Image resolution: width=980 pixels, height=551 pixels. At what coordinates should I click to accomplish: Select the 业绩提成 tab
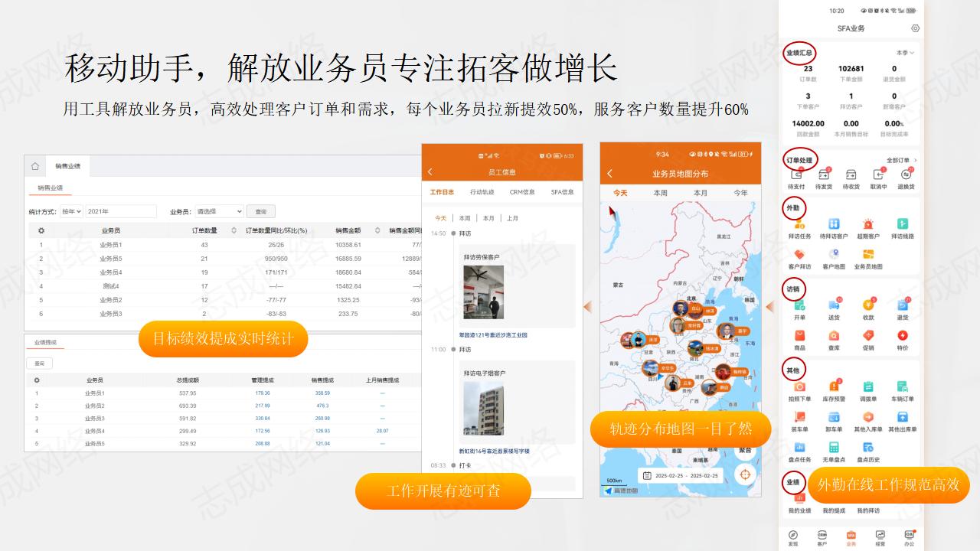click(x=45, y=342)
